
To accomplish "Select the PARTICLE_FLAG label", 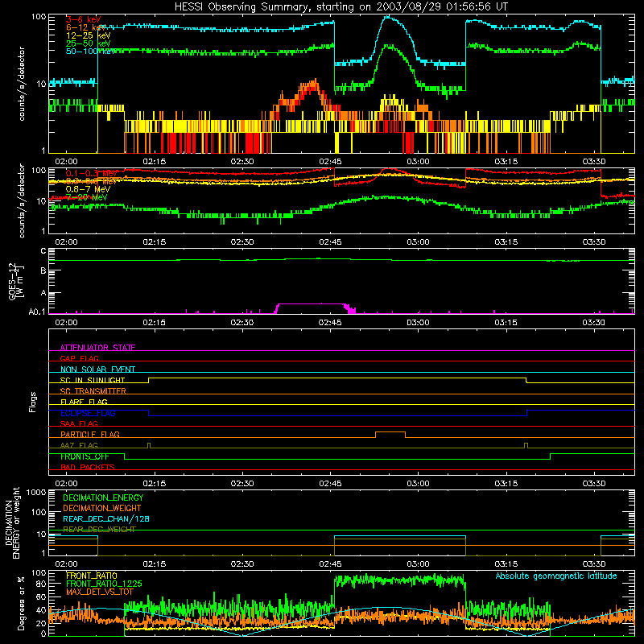I will [90, 435].
